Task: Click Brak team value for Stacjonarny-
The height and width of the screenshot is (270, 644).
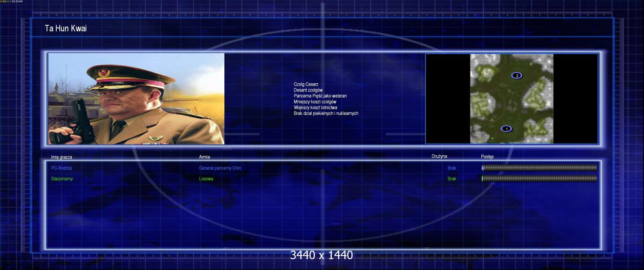Action: click(452, 179)
